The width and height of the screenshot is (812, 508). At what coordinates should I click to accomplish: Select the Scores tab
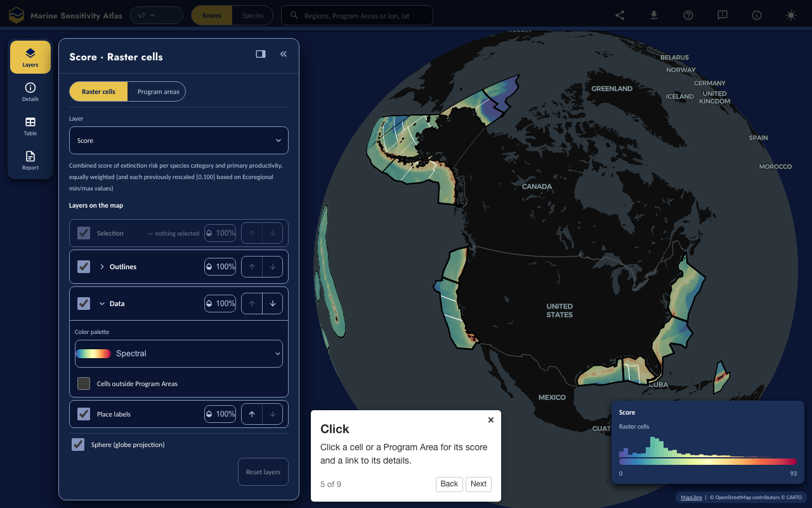[212, 15]
